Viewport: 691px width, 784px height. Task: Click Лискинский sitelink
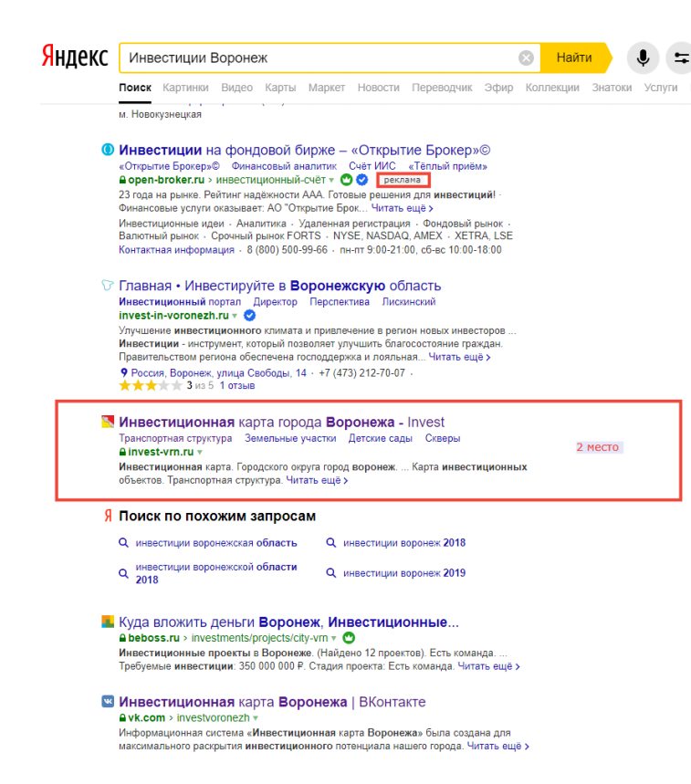[409, 301]
